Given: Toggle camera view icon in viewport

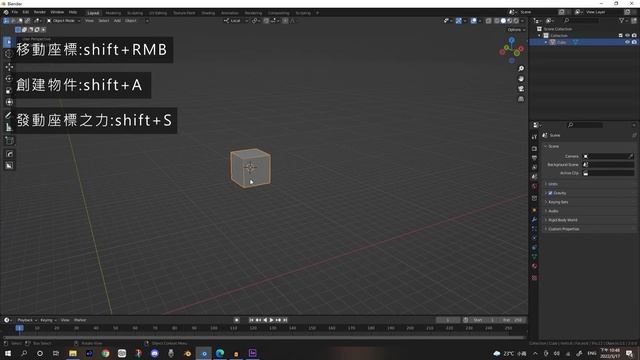Looking at the screenshot, I should [521, 89].
